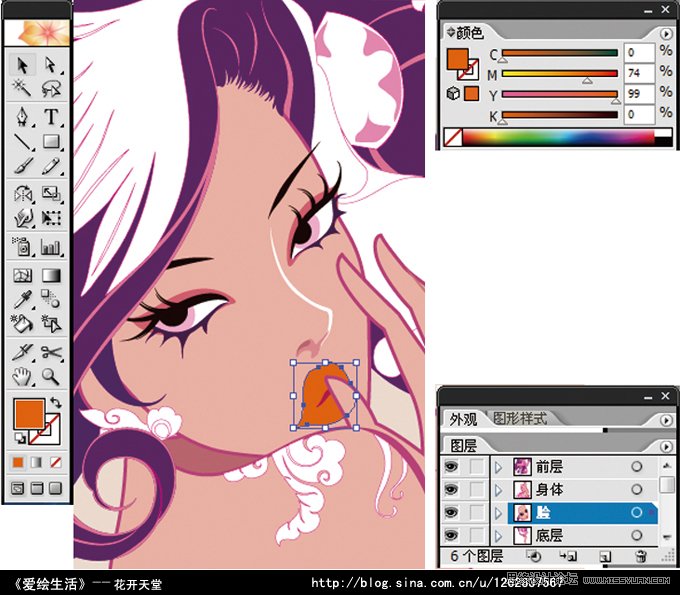Hide the 身体 layer eye icon
Screen dimensions: 680x595
(451, 490)
